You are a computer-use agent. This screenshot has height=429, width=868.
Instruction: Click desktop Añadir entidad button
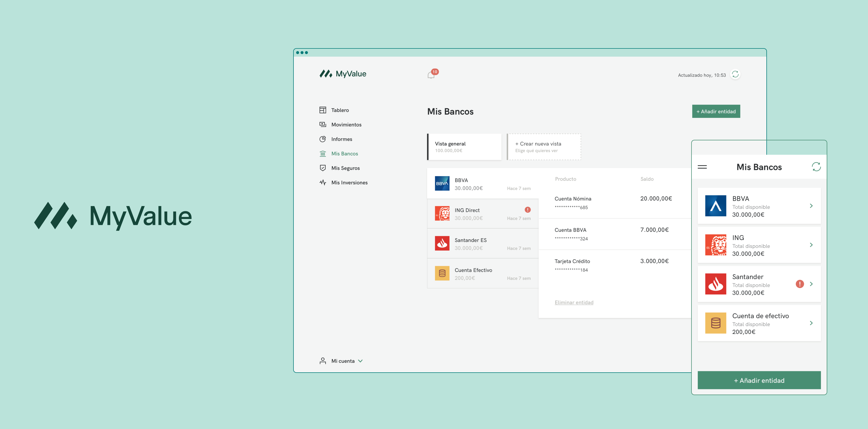(716, 111)
